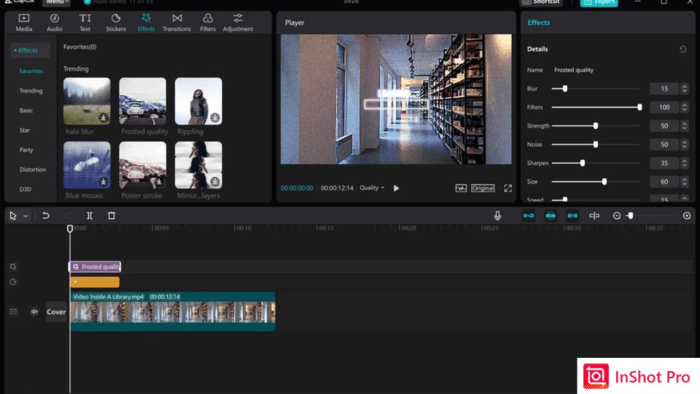Screen dimensions: 700x394
Task: Download the Poster stroke effect
Action: (x=159, y=182)
